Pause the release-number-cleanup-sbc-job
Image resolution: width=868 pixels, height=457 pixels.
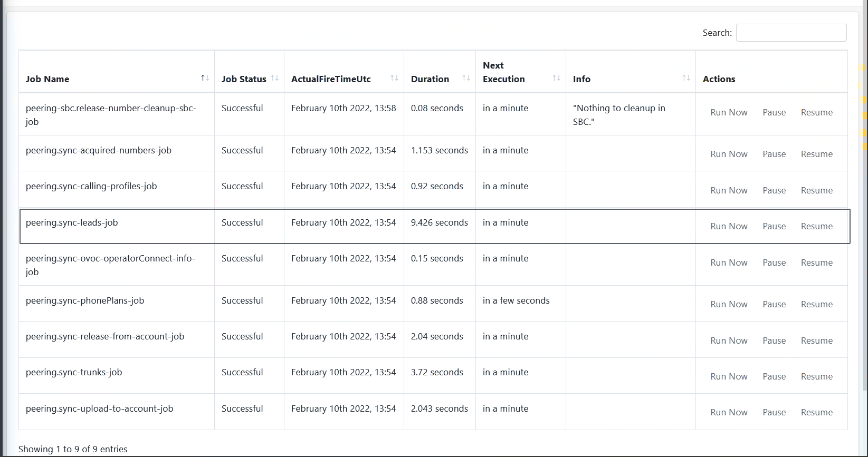[x=774, y=112]
